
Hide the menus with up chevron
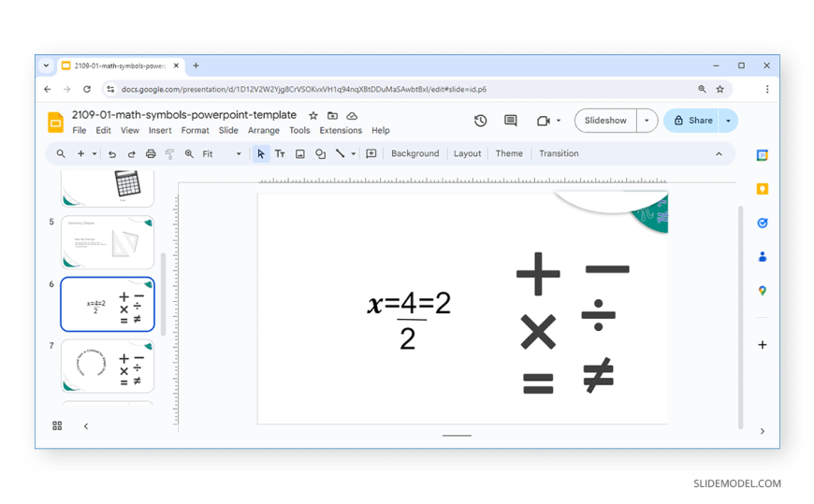pos(719,154)
